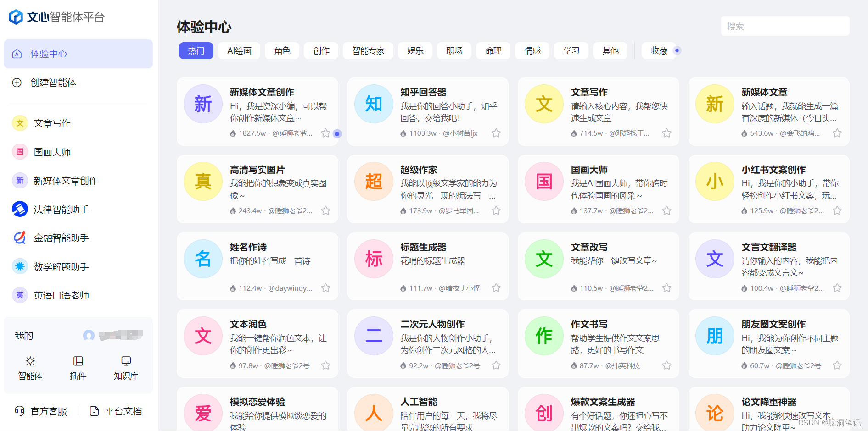Viewport: 868px width, 431px height.
Task: Select the 热门 category tab
Action: [x=196, y=51]
